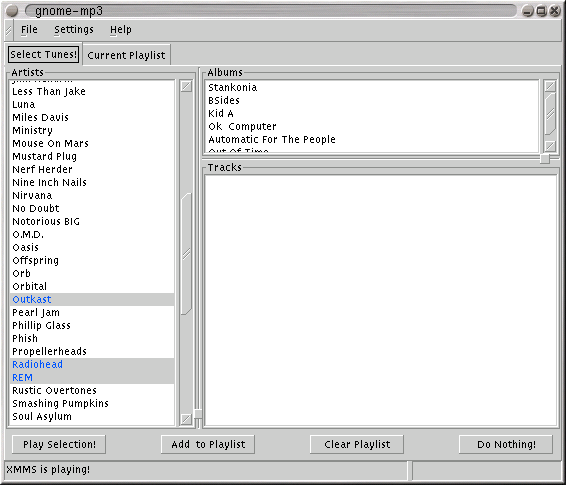Click the highlighted Radiohead artist

coord(92,364)
